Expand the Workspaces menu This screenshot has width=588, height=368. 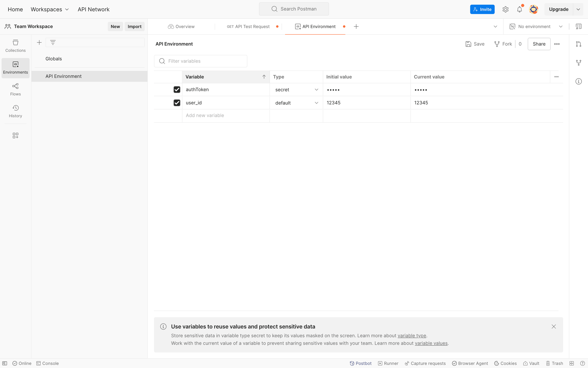tap(50, 9)
